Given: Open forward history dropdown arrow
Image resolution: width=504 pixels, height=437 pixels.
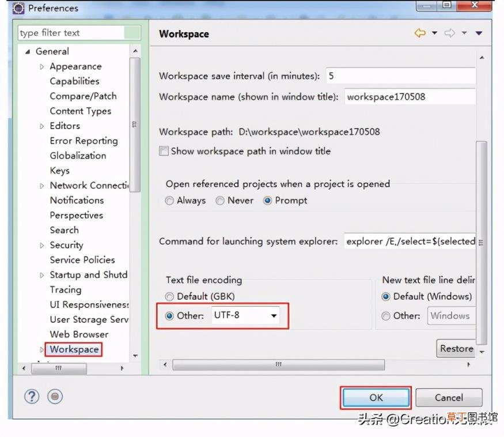Looking at the screenshot, I should pyautogui.click(x=464, y=33).
